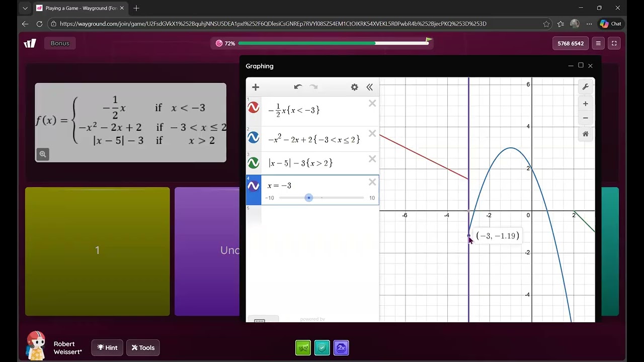This screenshot has height=362, width=644.
Task: View site information lock icon
Action: point(54,24)
